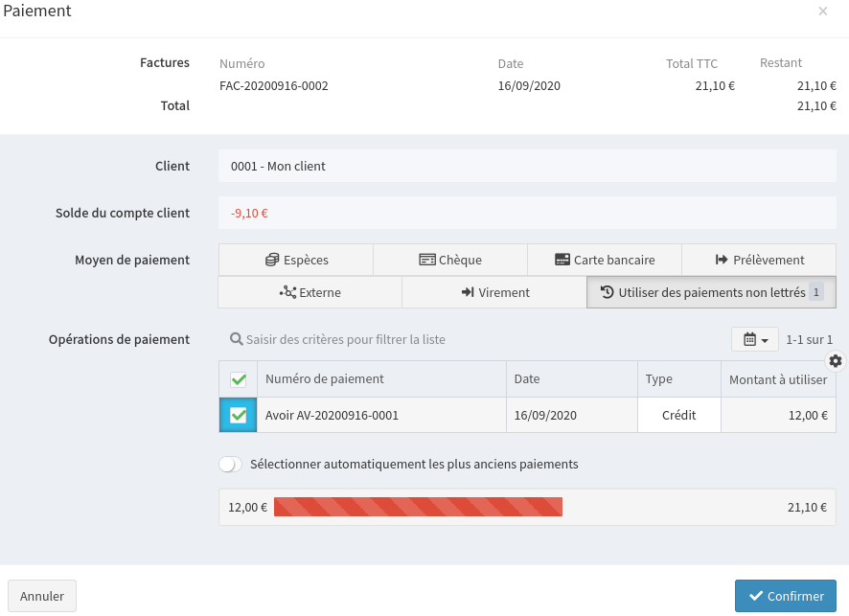Screen dimensions: 849x616
Task: Select Prélèvement payment method
Action: [759, 260]
